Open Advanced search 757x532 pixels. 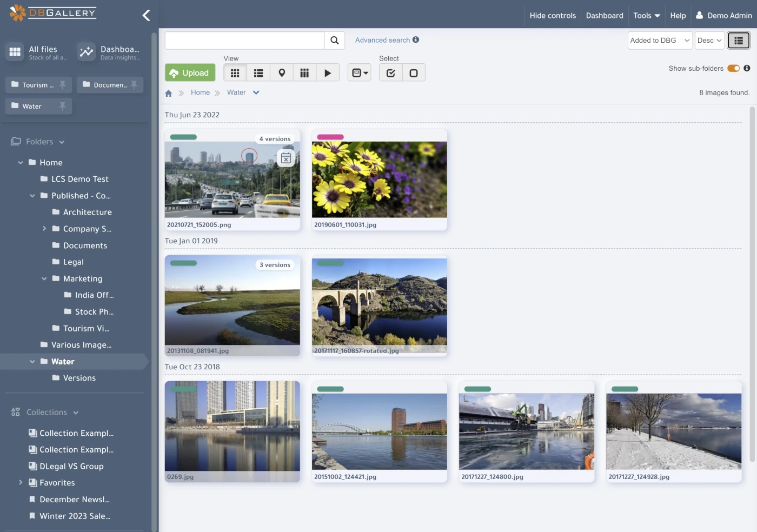tap(382, 40)
